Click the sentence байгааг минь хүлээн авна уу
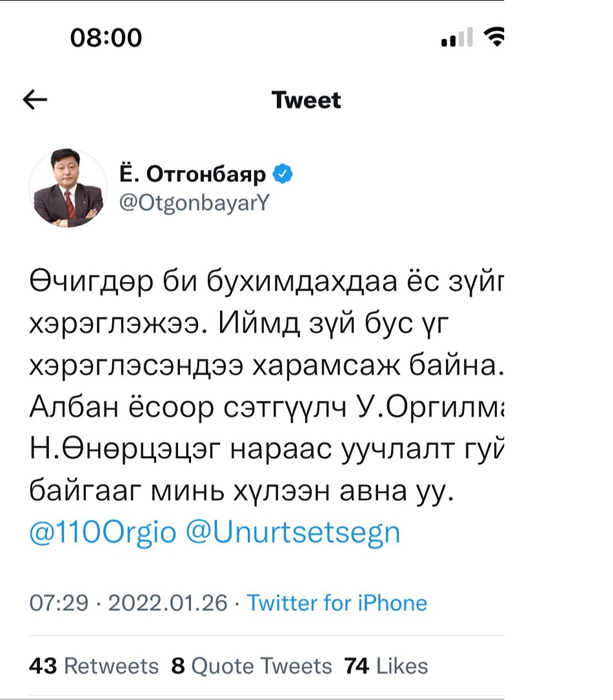 pos(243,492)
